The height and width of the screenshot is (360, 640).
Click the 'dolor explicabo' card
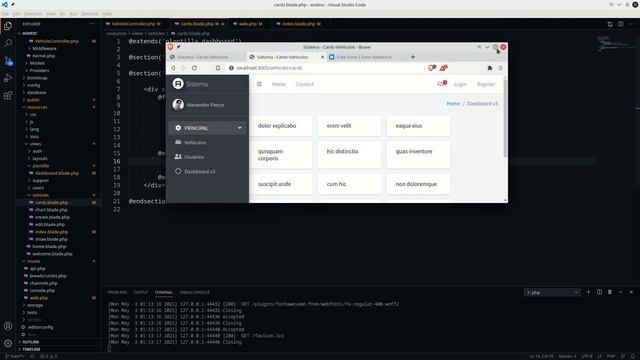click(x=281, y=126)
